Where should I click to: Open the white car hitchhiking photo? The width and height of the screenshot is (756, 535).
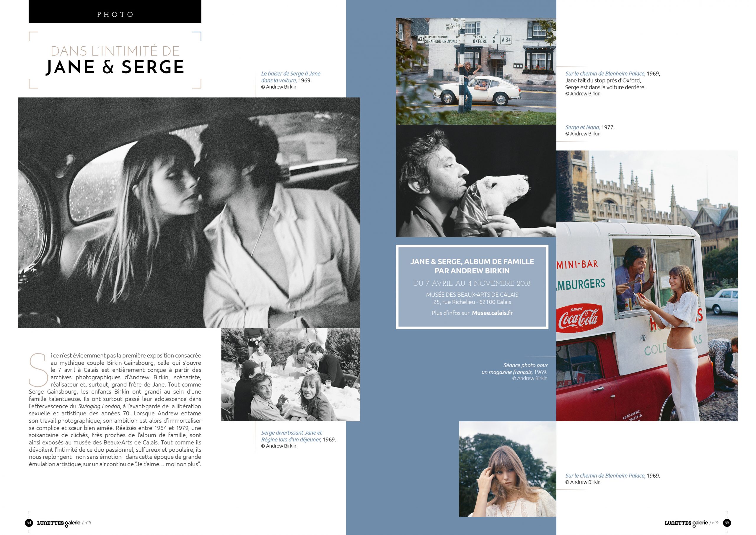pyautogui.click(x=476, y=71)
